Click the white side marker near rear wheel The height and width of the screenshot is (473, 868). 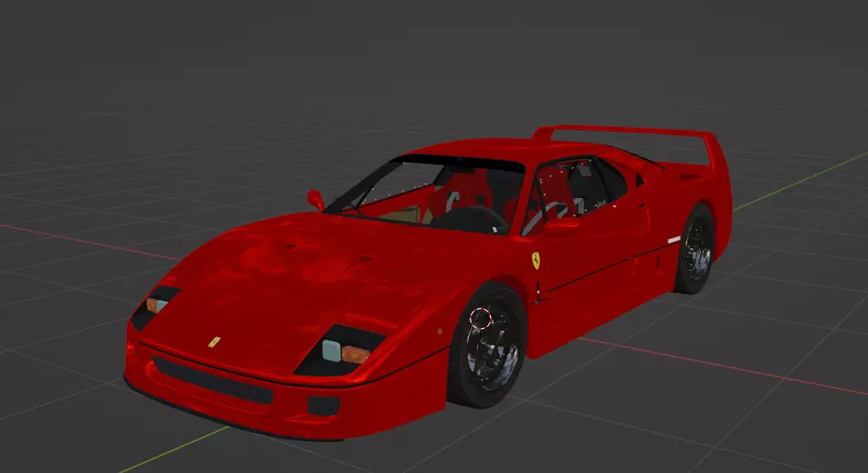pyautogui.click(x=674, y=240)
